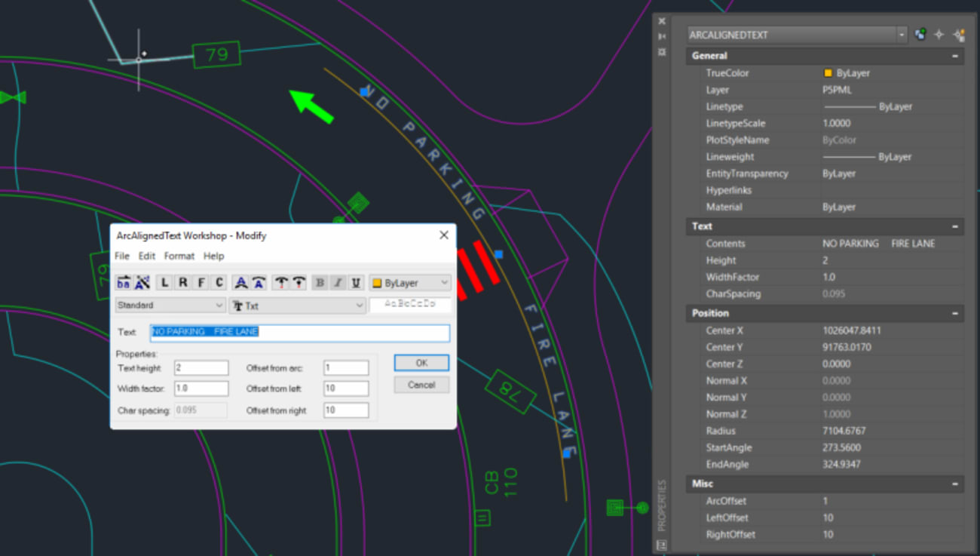980x556 pixels.
Task: Open the Edit menu in the dialog
Action: pyautogui.click(x=146, y=256)
